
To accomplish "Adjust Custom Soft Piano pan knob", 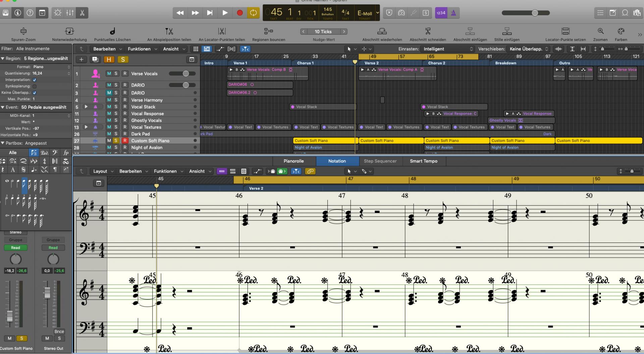I will (15, 259).
